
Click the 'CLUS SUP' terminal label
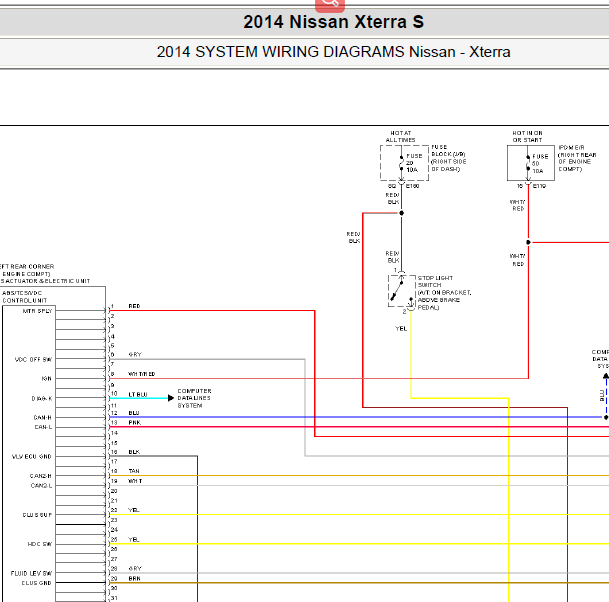(x=37, y=515)
